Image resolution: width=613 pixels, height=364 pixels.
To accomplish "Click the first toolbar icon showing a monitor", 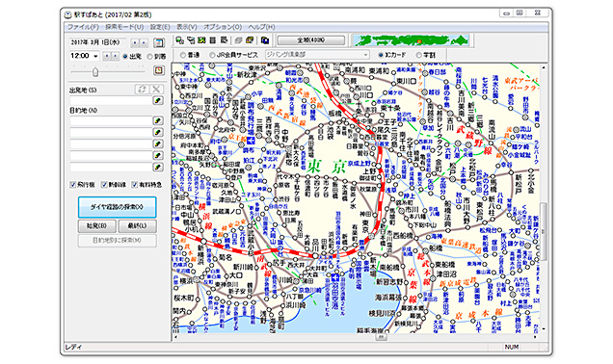I will (x=180, y=40).
